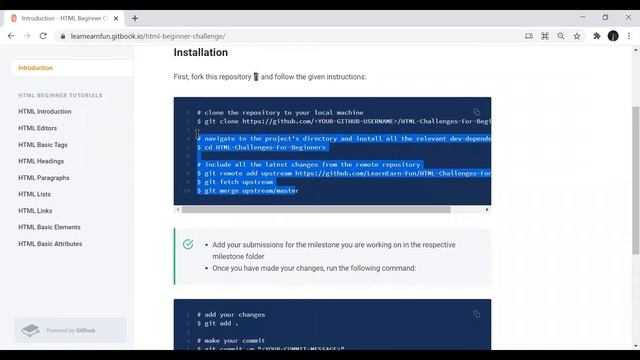
Task: Open the cast media icon
Action: click(x=529, y=36)
